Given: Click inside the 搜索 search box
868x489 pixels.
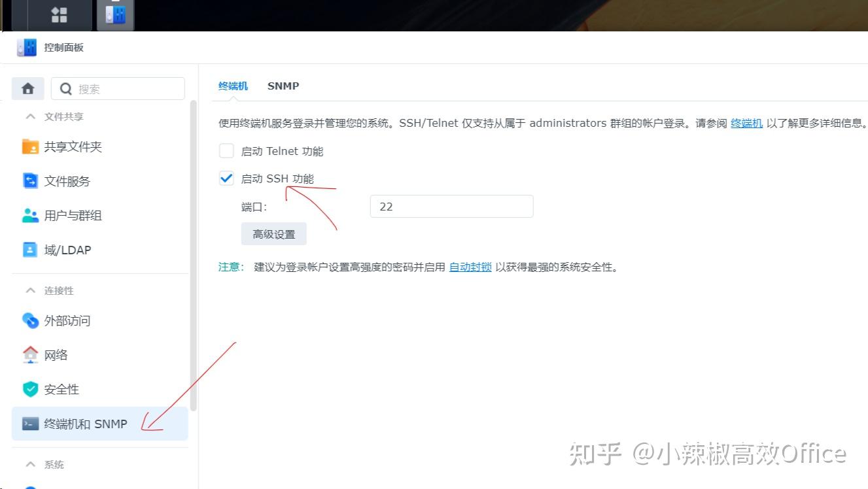Looking at the screenshot, I should (118, 88).
